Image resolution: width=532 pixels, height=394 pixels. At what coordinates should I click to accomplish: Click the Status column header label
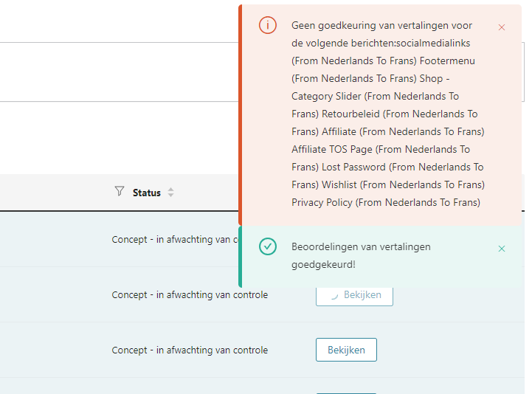click(x=147, y=193)
